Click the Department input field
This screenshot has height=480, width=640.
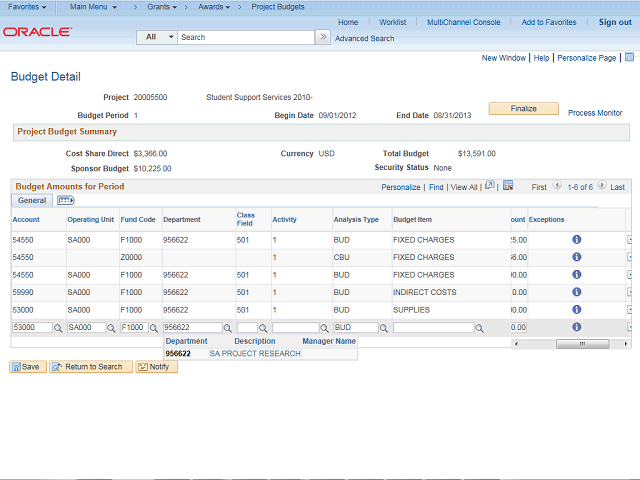coord(190,328)
